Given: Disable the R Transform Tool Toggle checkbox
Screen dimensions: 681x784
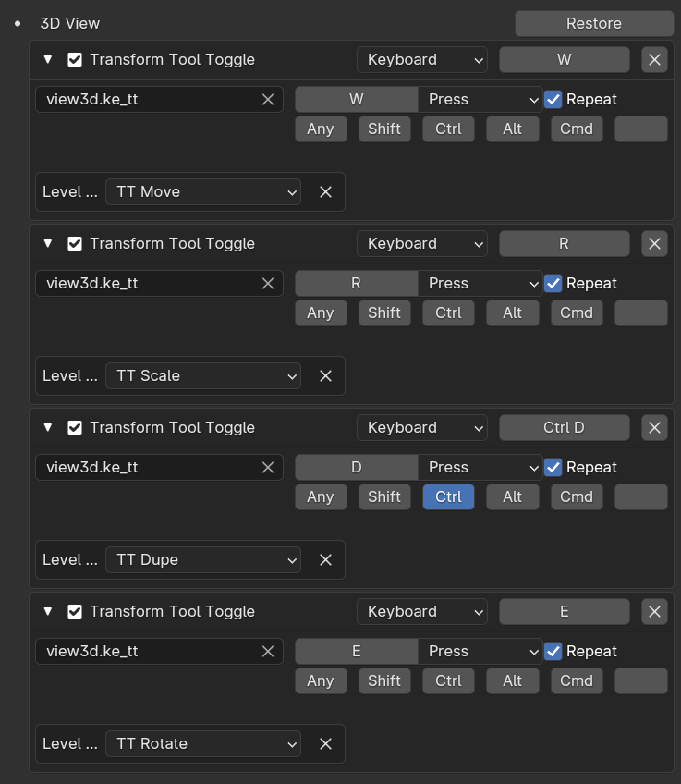Looking at the screenshot, I should (x=75, y=243).
